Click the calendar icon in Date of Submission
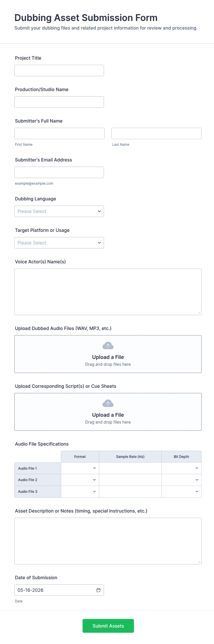Viewport: 214px width, 644px height. [x=98, y=590]
